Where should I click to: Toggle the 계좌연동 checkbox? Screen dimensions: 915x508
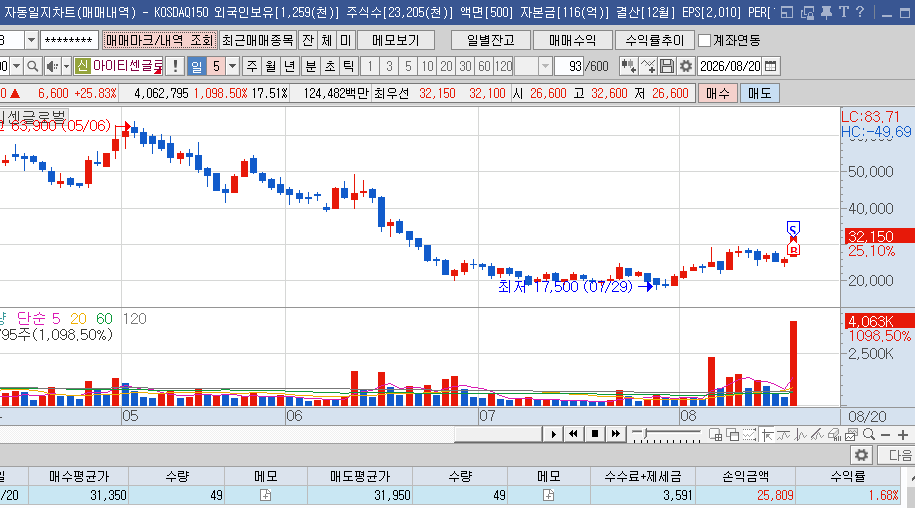[x=704, y=40]
